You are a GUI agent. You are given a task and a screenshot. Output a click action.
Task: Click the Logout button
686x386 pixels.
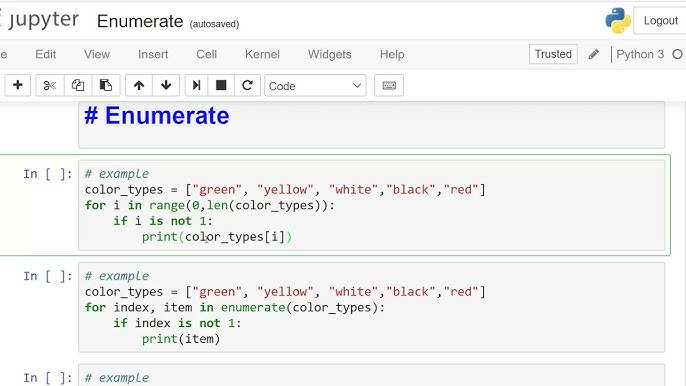point(660,21)
